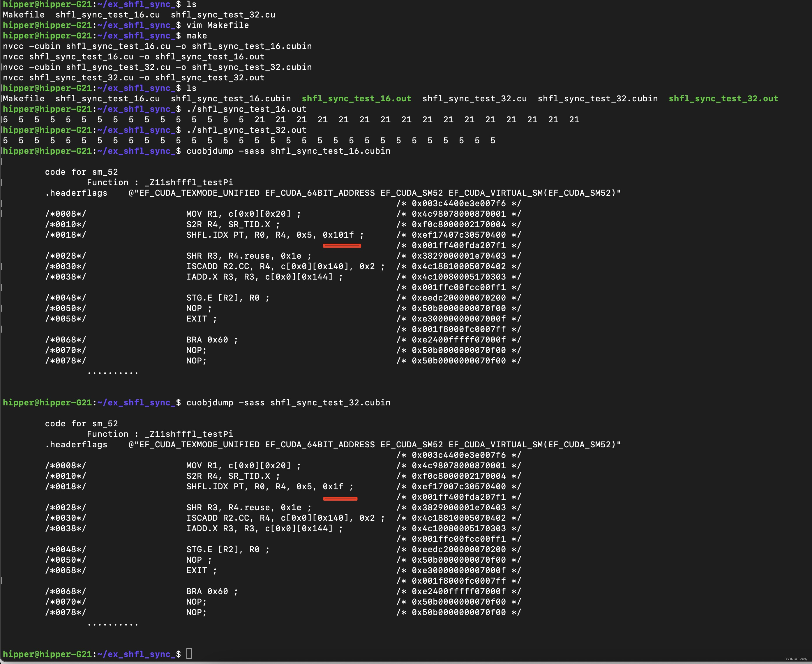The image size is (812, 664).
Task: Click the './shfl_sync_test_16.out' run command
Action: 246,109
